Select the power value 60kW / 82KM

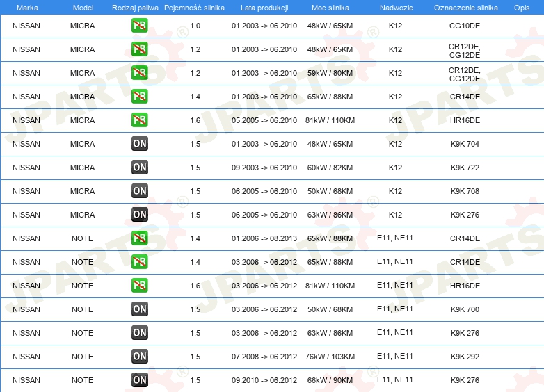tap(330, 168)
